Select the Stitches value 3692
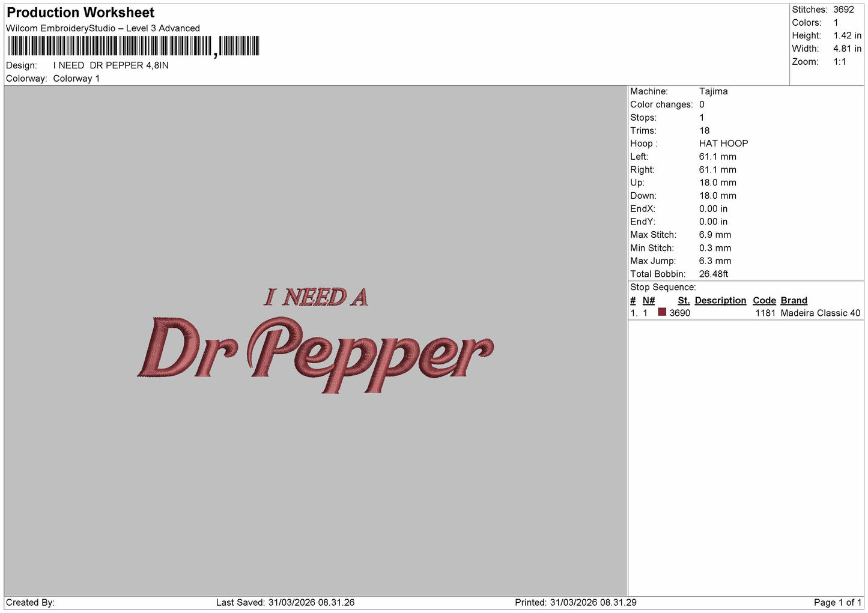 pyautogui.click(x=843, y=10)
